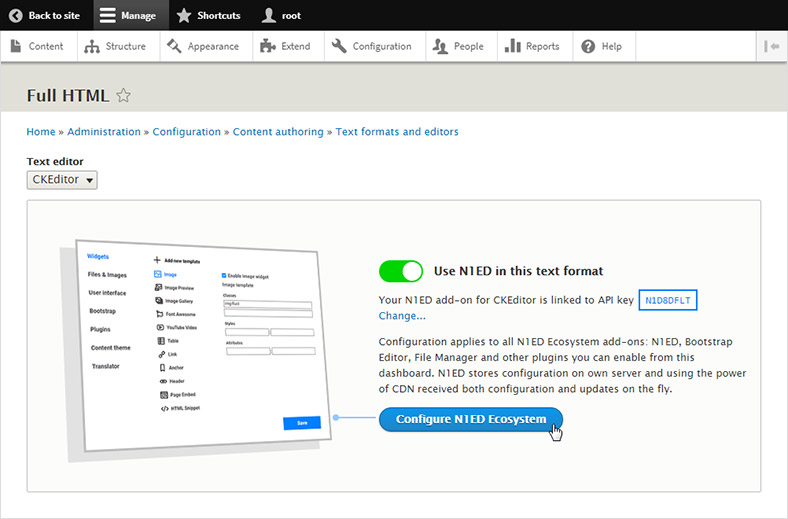Click the Extend puzzle piece icon

(x=268, y=46)
